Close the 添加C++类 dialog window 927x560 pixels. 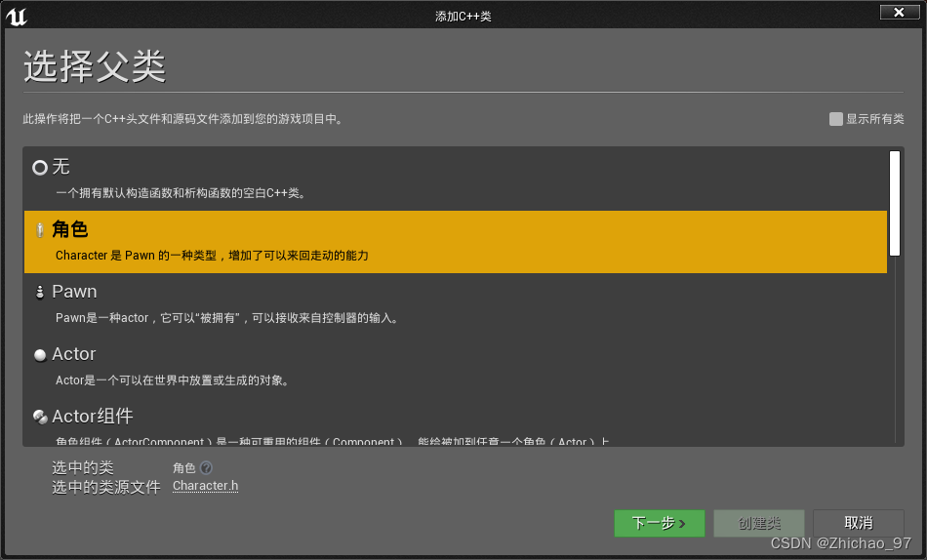pyautogui.click(x=900, y=12)
